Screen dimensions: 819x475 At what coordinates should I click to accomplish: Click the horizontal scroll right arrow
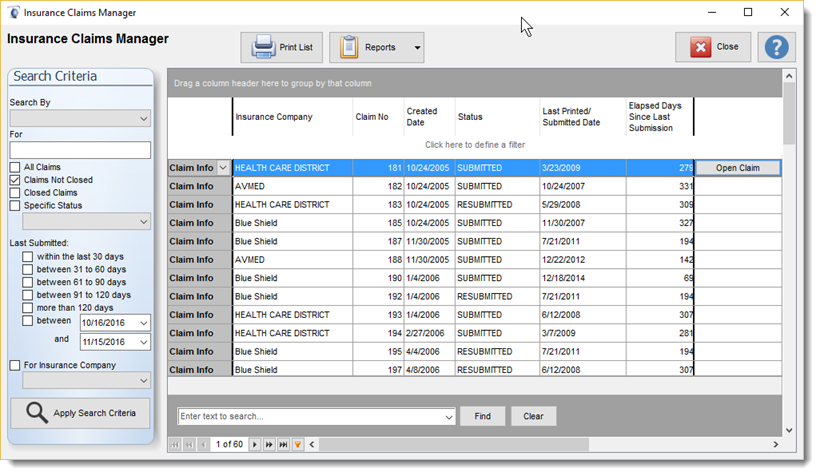pyautogui.click(x=776, y=445)
